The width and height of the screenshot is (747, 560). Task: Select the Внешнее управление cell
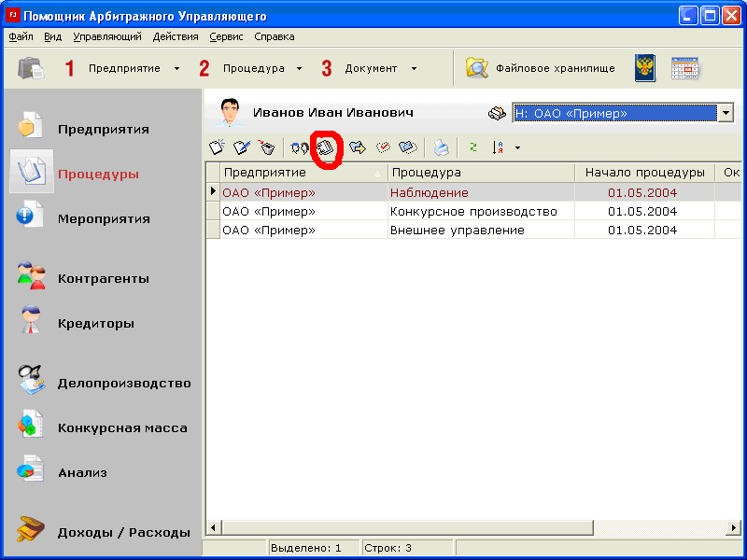(481, 230)
